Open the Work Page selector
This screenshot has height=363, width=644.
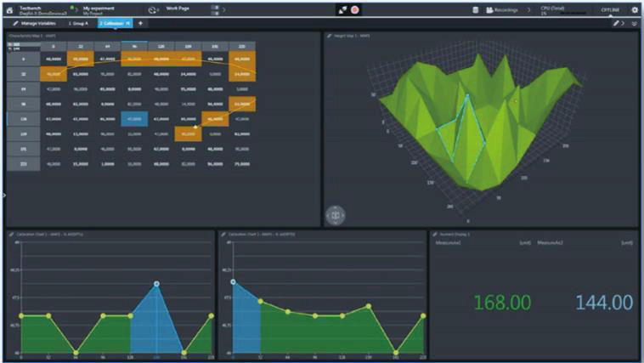coord(178,9)
